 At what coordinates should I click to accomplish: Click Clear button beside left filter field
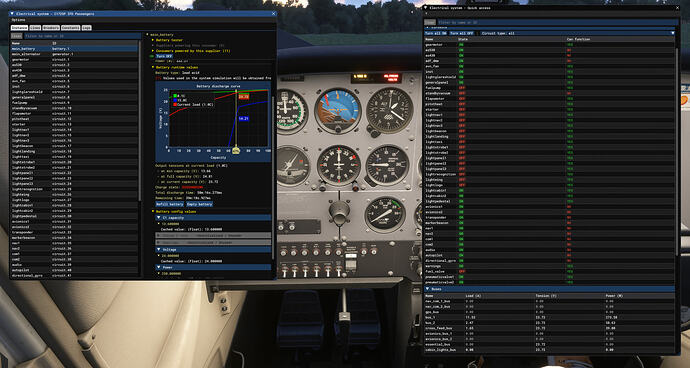(x=17, y=36)
